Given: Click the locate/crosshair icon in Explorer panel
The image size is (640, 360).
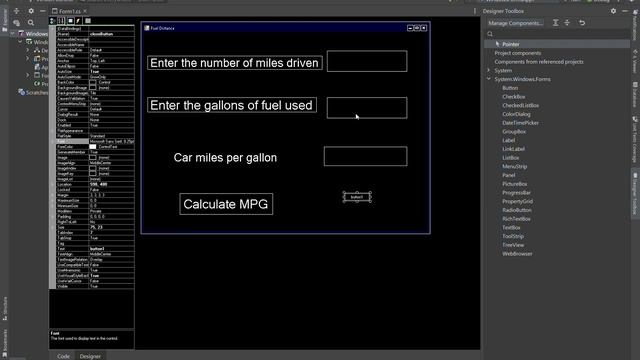Looking at the screenshot, I should click(x=17, y=11).
